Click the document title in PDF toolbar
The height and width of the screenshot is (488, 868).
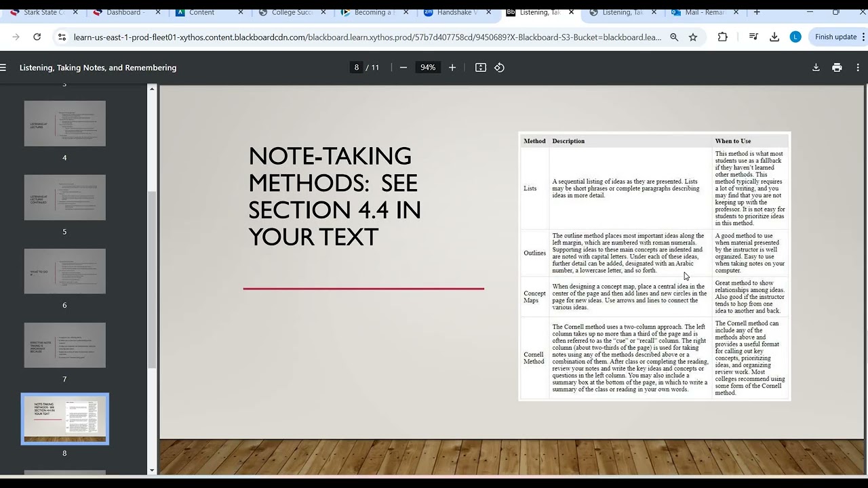coord(98,68)
